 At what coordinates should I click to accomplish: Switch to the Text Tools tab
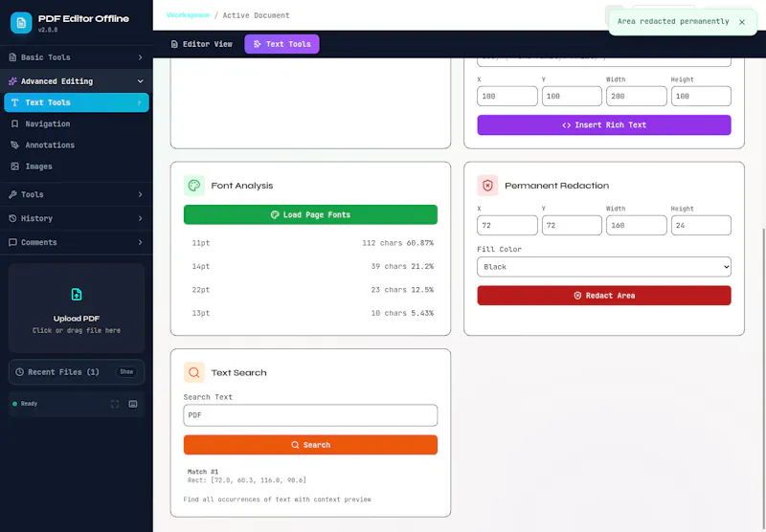point(282,44)
